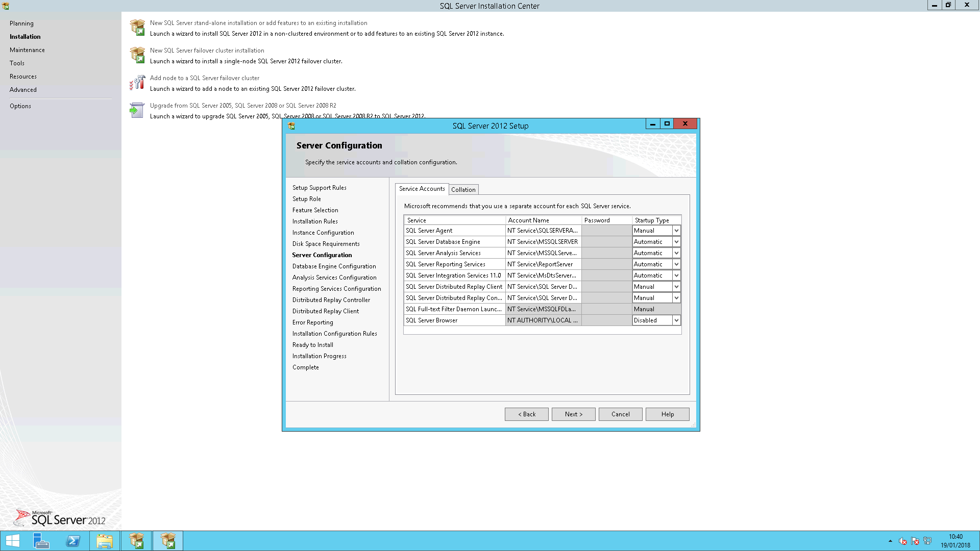The width and height of the screenshot is (980, 551).
Task: Launch PowerShell from the taskbar
Action: [73, 541]
